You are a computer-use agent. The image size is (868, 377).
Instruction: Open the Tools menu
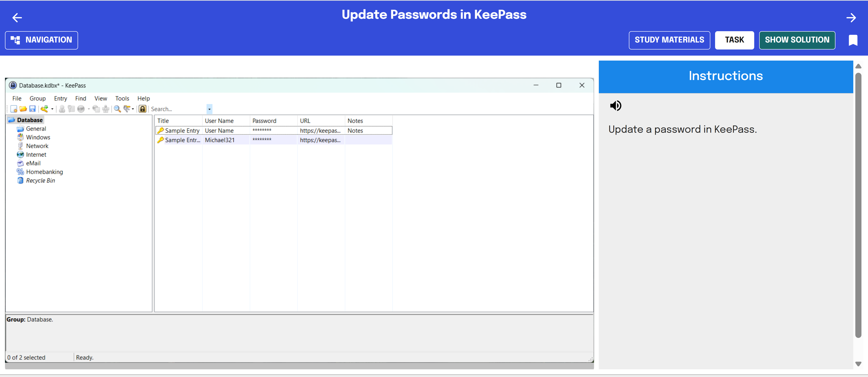coord(122,98)
